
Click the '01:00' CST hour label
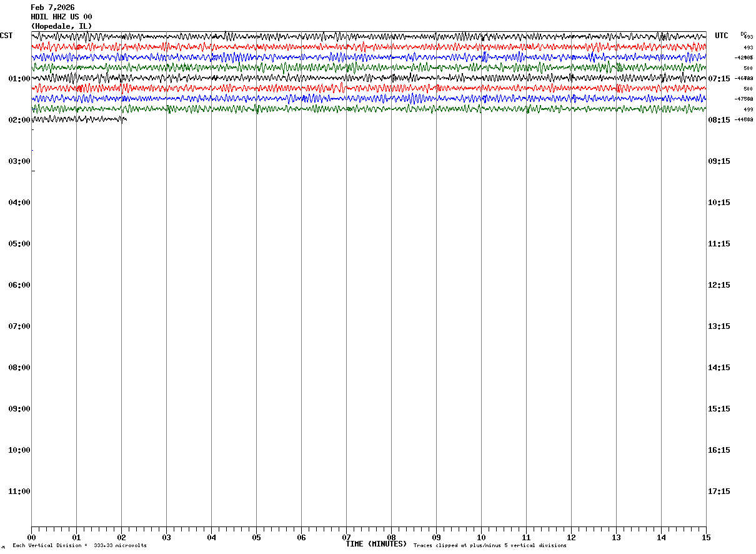pyautogui.click(x=19, y=79)
